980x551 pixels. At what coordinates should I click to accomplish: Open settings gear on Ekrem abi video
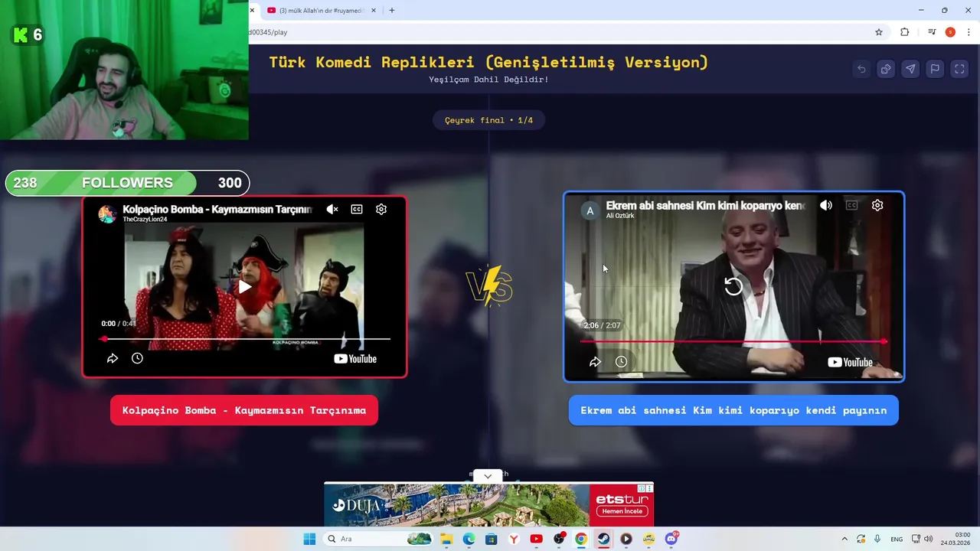877,205
